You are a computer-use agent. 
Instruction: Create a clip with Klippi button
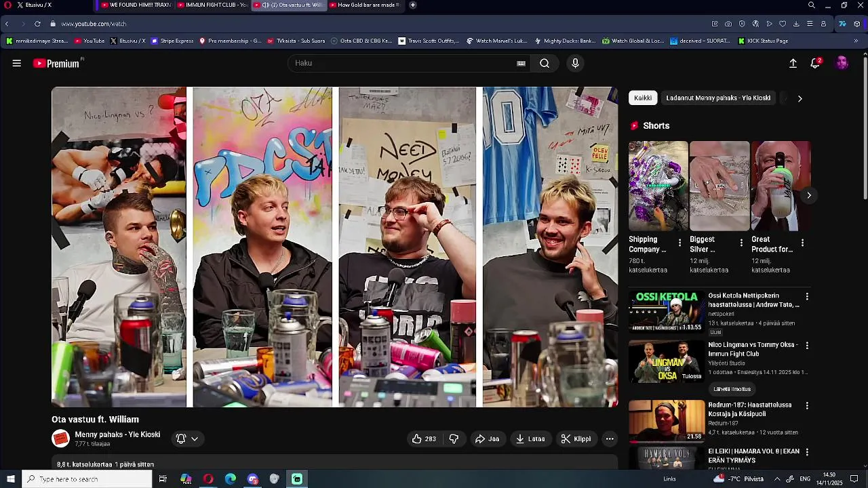click(576, 439)
